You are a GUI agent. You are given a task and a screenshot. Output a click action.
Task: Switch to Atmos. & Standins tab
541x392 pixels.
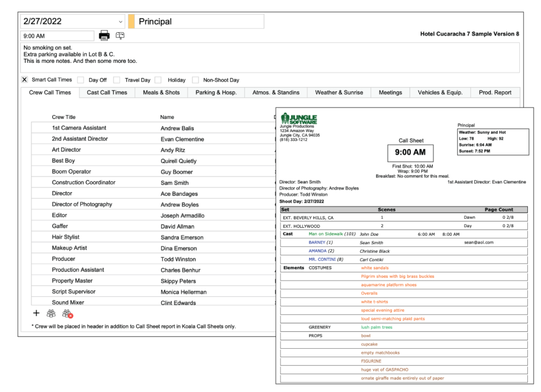276,92
